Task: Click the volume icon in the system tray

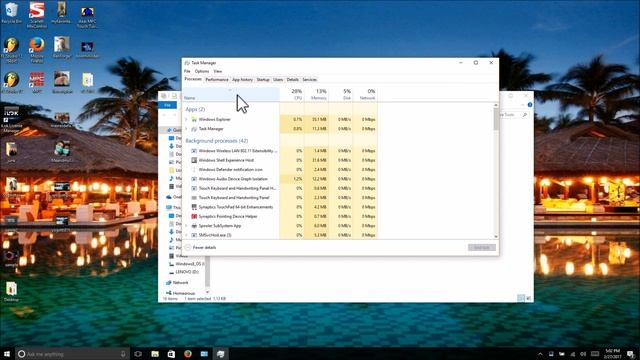Action: (583, 354)
